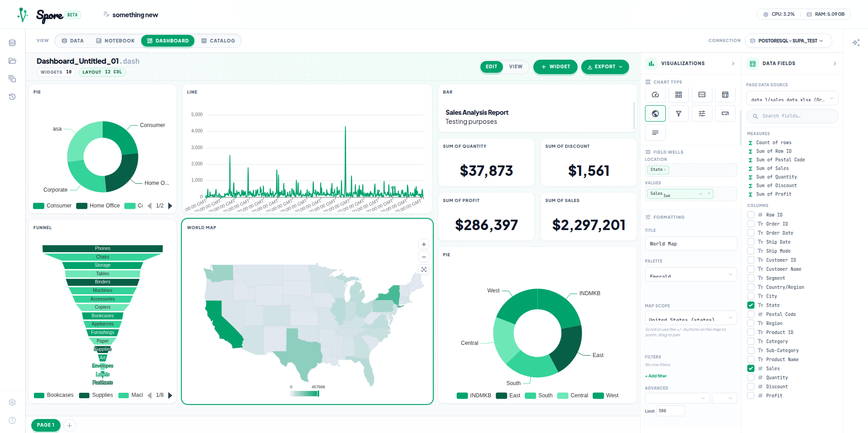Collapse the Visualizations panel
868x433 pixels.
pyautogui.click(x=733, y=64)
